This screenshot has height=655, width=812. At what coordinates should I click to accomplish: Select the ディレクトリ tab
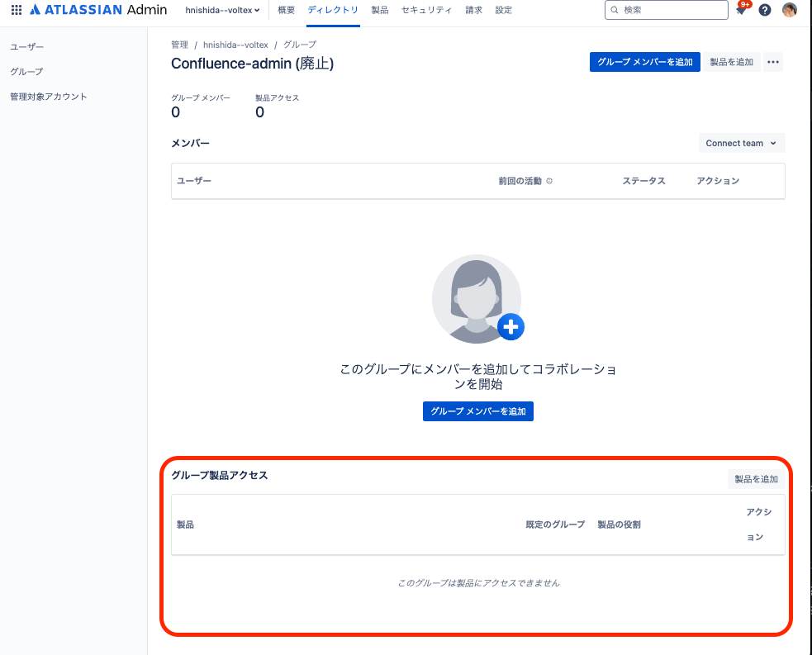pos(333,10)
